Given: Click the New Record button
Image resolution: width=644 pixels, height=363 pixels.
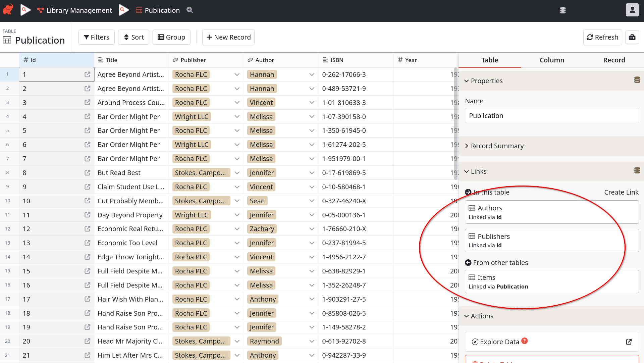Looking at the screenshot, I should (x=228, y=37).
